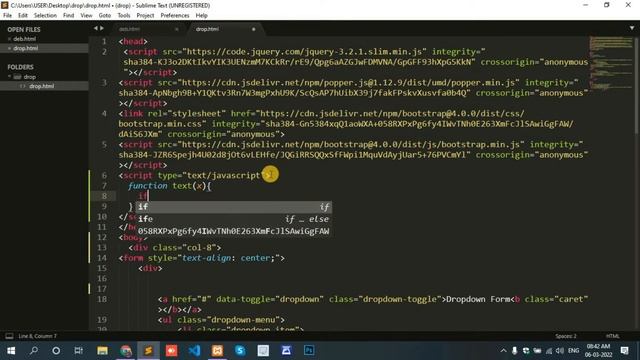Show hidden system tray icons
The image size is (640, 360).
(503, 351)
